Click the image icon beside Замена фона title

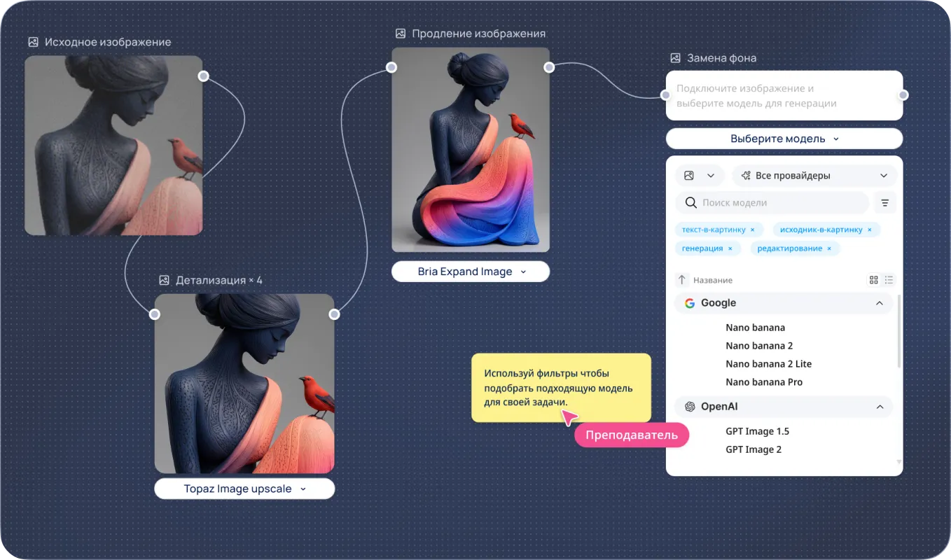pos(675,58)
